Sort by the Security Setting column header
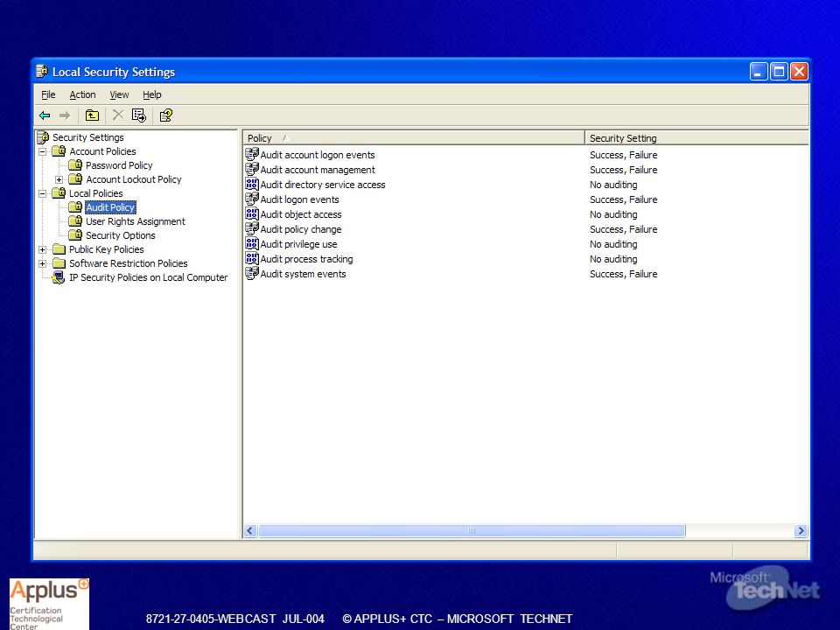The height and width of the screenshot is (630, 840). click(x=696, y=138)
